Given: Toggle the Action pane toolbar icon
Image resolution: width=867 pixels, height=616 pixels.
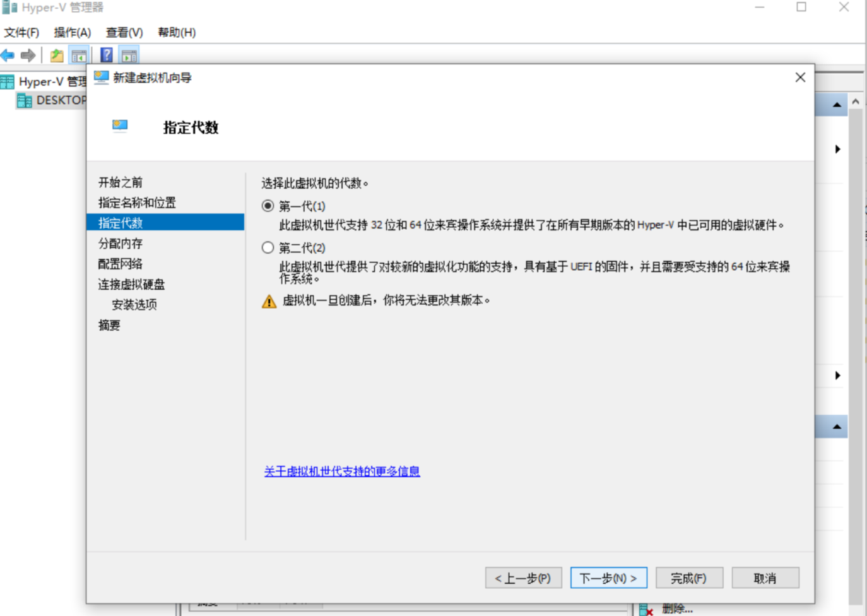Looking at the screenshot, I should (129, 56).
